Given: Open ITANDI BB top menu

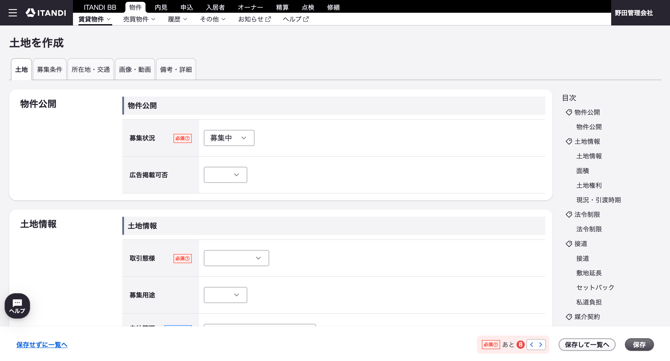Looking at the screenshot, I should coord(100,7).
